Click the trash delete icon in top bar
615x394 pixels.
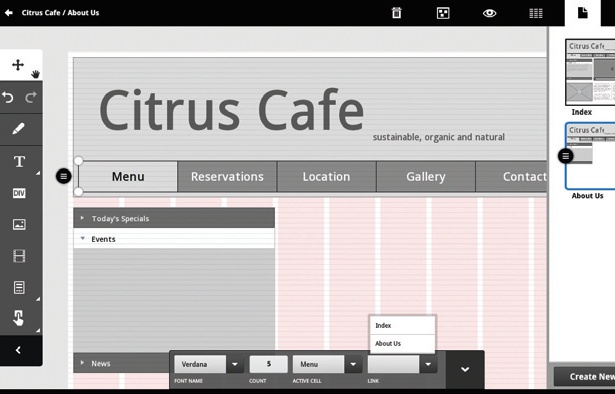pos(397,13)
